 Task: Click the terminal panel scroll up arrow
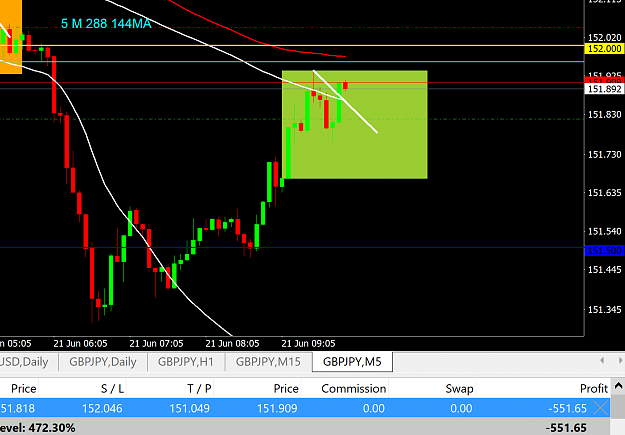(x=618, y=386)
